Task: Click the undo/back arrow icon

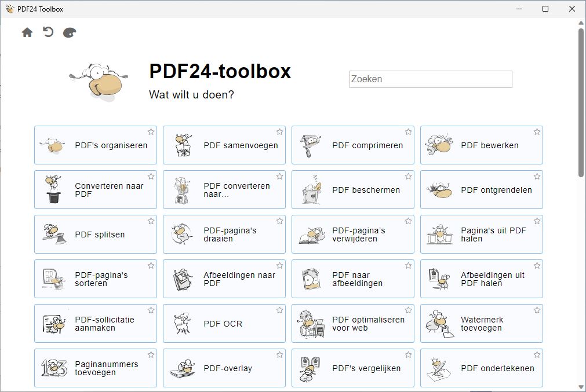Action: coord(48,32)
